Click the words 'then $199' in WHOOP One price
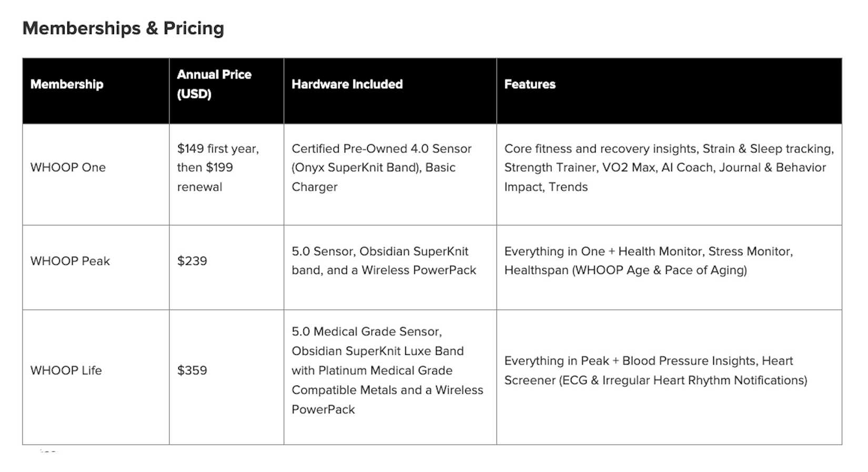 pos(205,167)
